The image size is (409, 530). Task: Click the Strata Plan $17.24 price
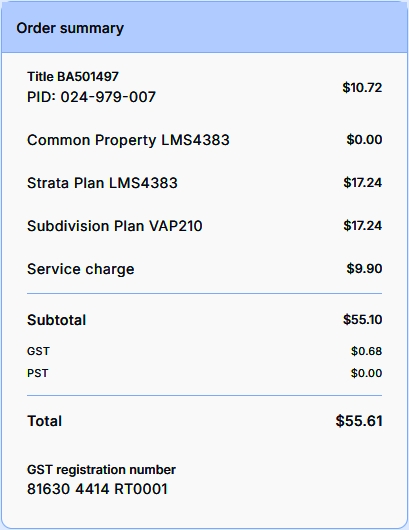click(x=363, y=183)
